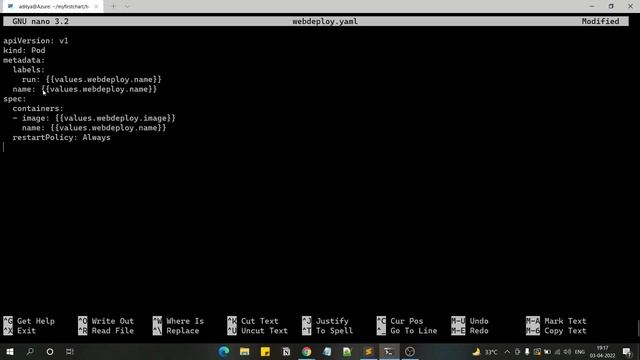Image resolution: width=640 pixels, height=360 pixels.
Task: Click the '^G Get Help' shortcut hint
Action: click(29, 321)
